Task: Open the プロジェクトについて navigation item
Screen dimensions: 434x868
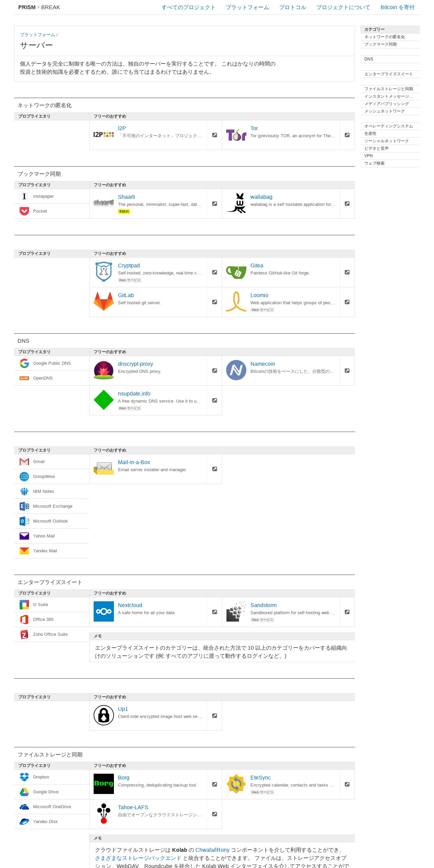Action: coord(343,7)
